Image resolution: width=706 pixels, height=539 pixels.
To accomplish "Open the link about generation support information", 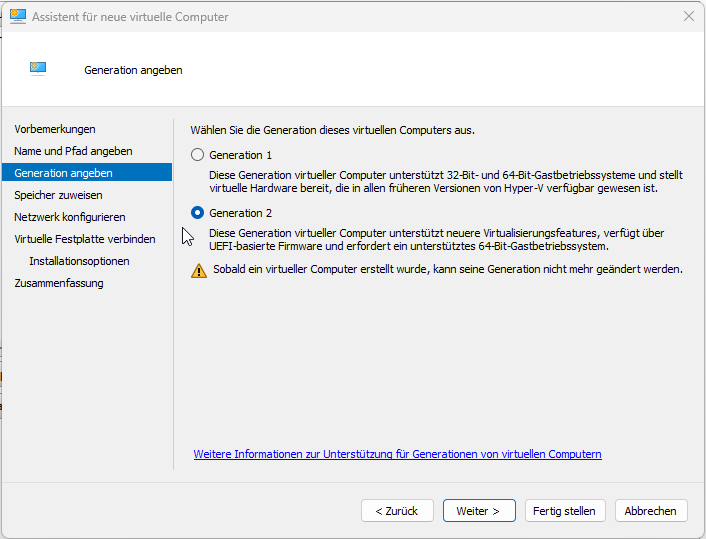I will coord(397,454).
